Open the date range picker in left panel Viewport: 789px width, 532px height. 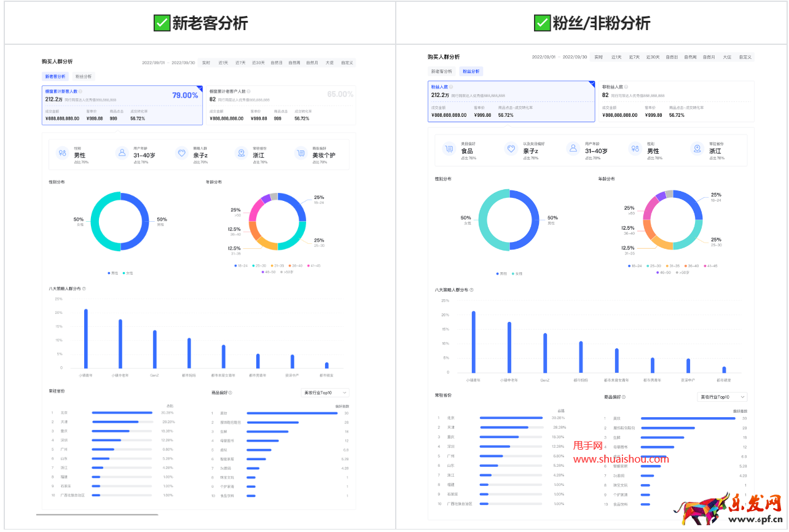coord(168,63)
